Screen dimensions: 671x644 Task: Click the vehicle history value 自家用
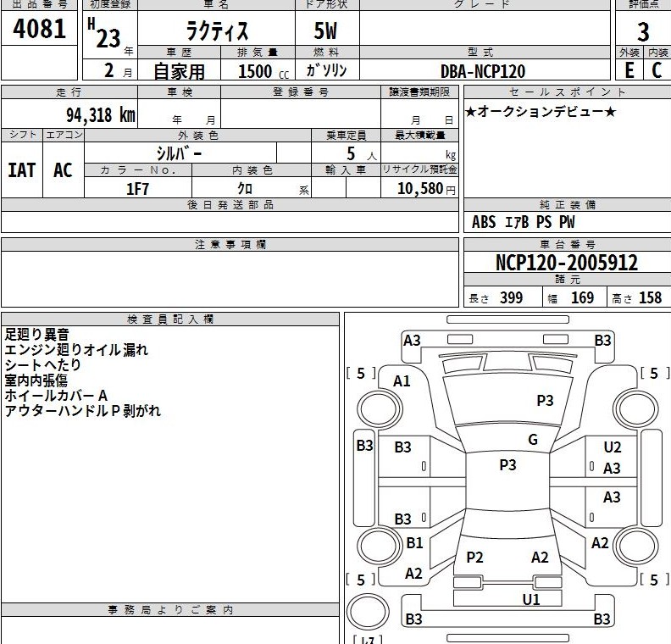(180, 71)
